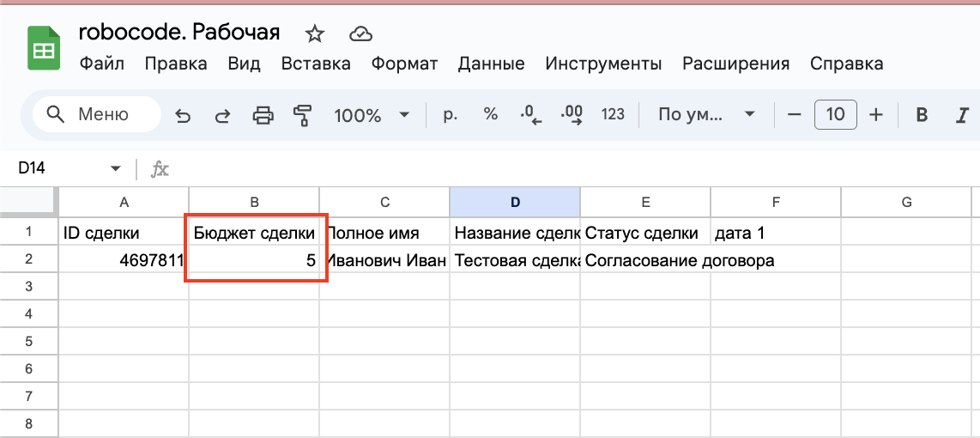Select the budget cell with value 5
Viewport: 980px width, 438px height.
[x=254, y=259]
